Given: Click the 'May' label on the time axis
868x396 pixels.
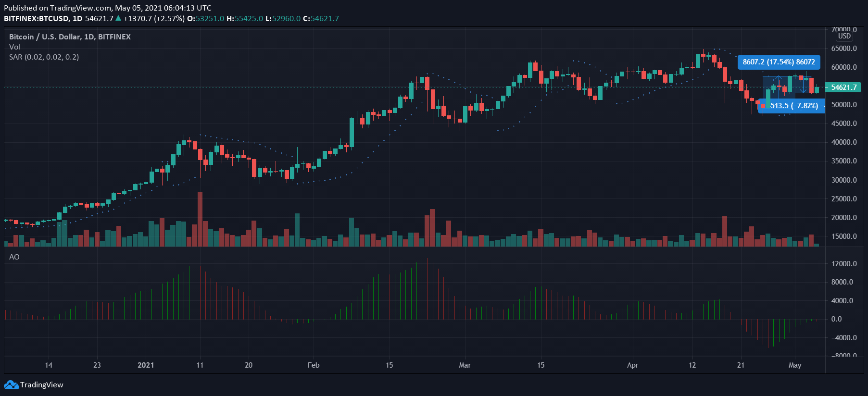Looking at the screenshot, I should point(795,365).
